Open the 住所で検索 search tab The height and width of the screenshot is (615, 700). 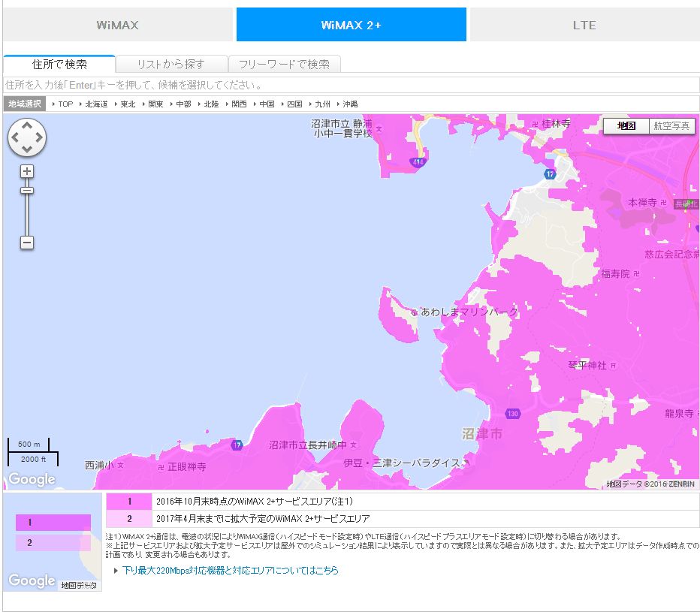[x=59, y=64]
